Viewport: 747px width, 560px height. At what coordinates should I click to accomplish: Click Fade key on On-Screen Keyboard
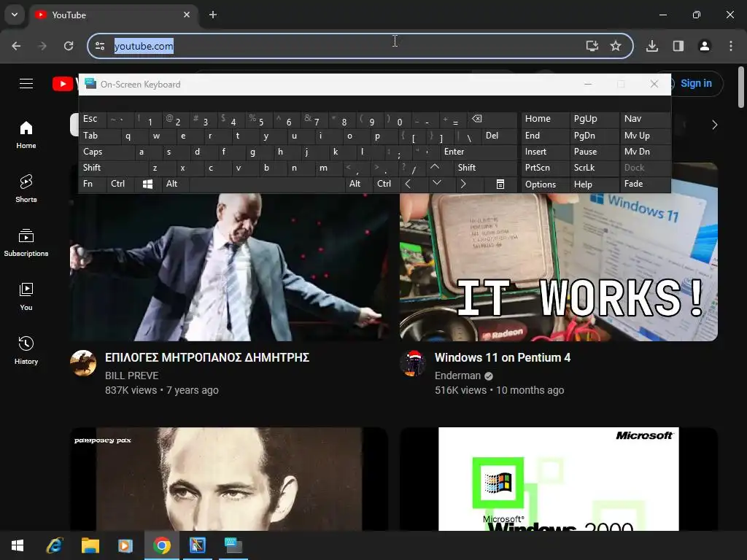click(x=645, y=184)
